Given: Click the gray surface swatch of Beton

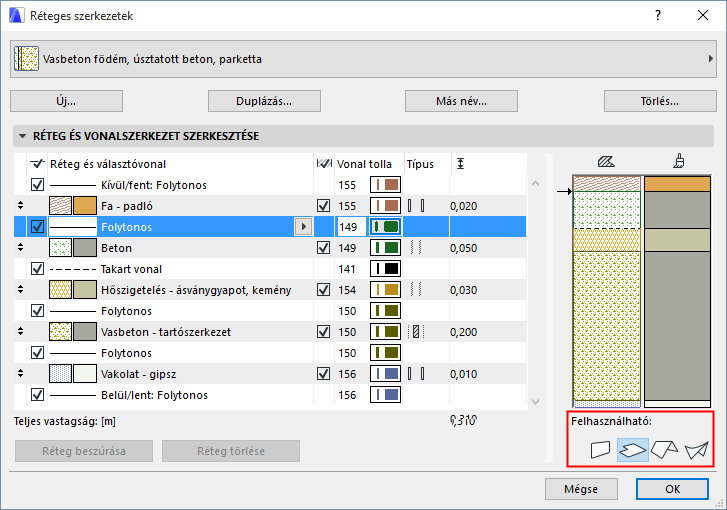Looking at the screenshot, I should (85, 248).
